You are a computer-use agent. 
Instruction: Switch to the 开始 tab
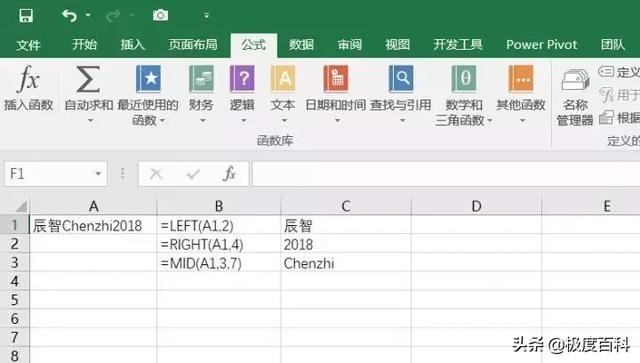[x=84, y=45]
